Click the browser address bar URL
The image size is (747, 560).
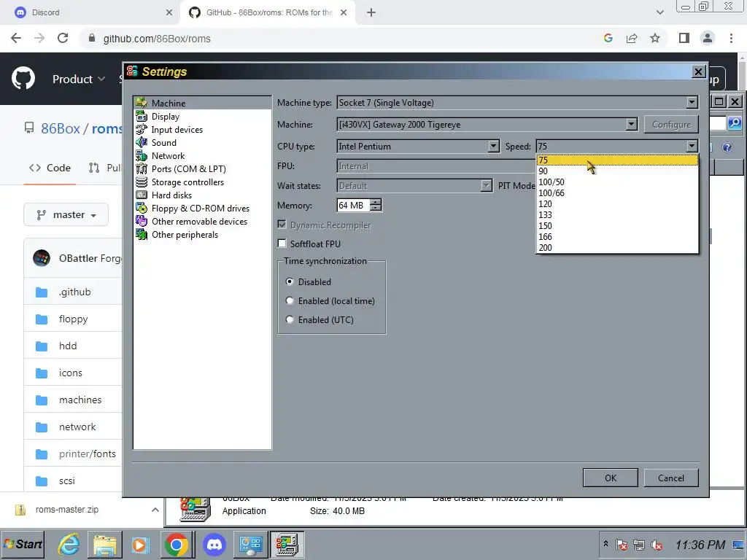pyautogui.click(x=157, y=39)
